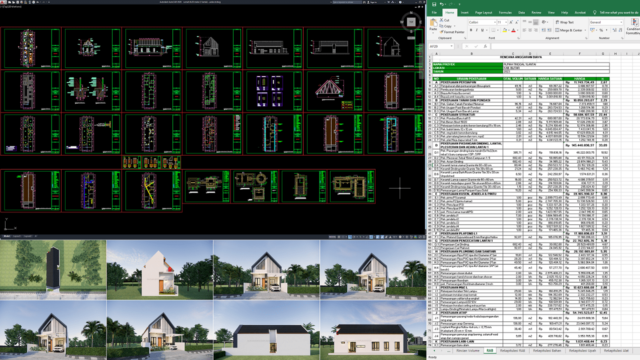The width and height of the screenshot is (640, 360).
Task: Open the Paste options dropdown arrow
Action: (x=433, y=33)
